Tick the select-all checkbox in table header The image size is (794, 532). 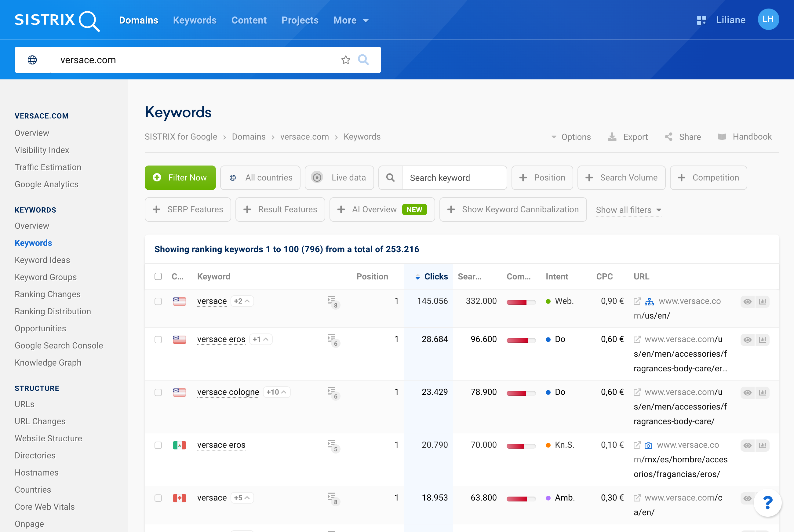(x=158, y=276)
